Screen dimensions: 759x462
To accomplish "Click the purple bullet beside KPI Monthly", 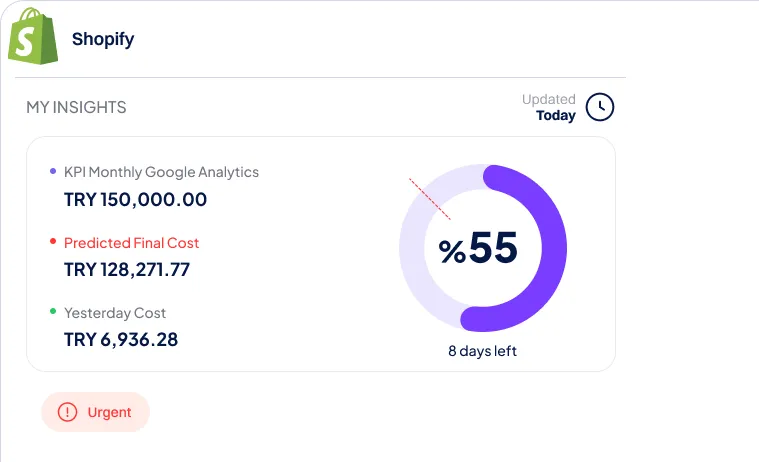I will [53, 171].
